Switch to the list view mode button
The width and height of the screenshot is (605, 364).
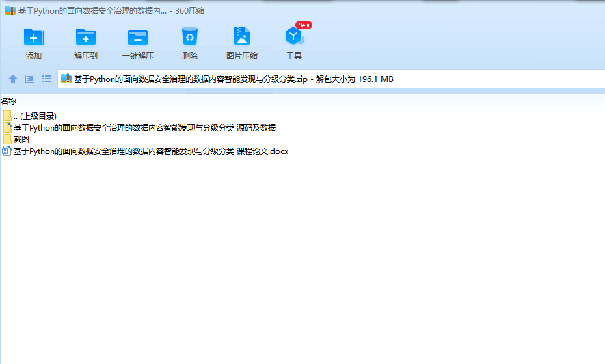[x=47, y=79]
